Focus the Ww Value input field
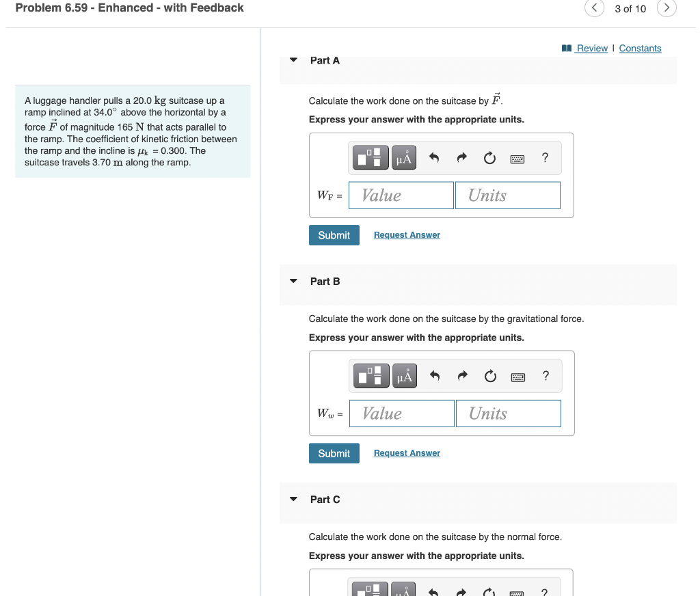Screen dimensions: 700x596 (402, 414)
